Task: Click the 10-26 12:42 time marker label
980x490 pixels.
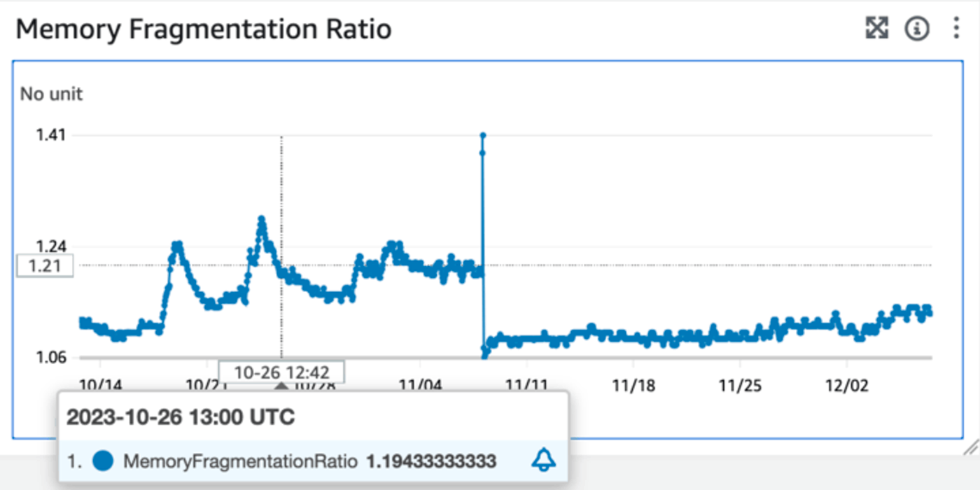Action: click(281, 371)
